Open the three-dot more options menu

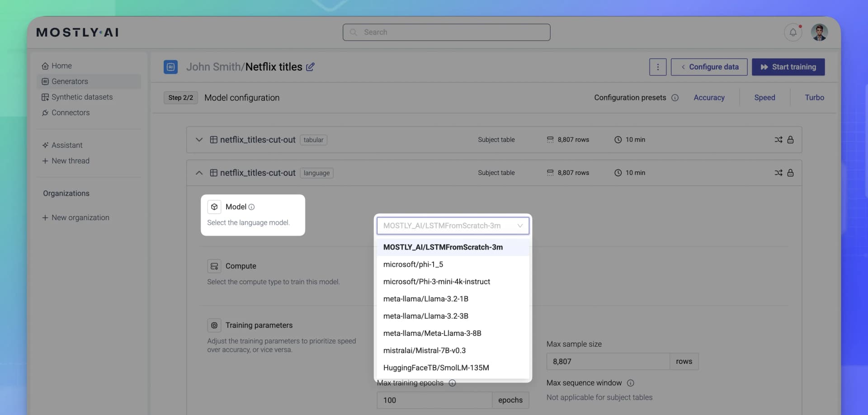658,67
